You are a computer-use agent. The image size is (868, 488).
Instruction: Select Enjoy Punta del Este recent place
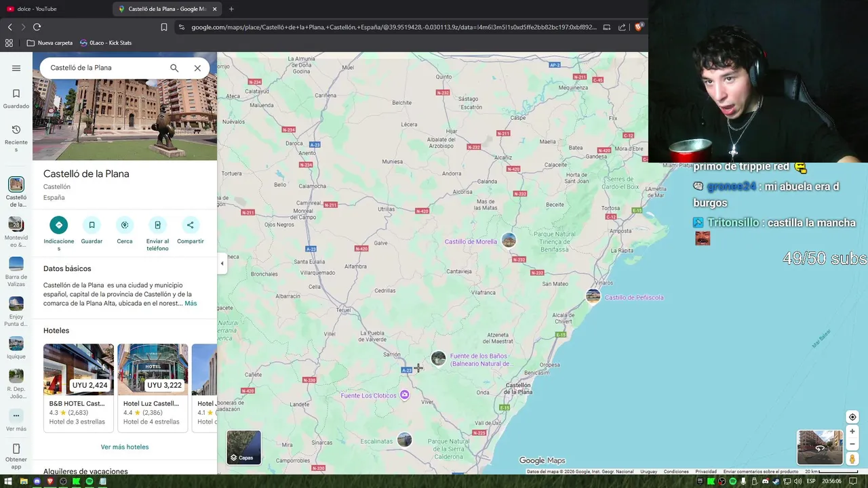pos(16,312)
